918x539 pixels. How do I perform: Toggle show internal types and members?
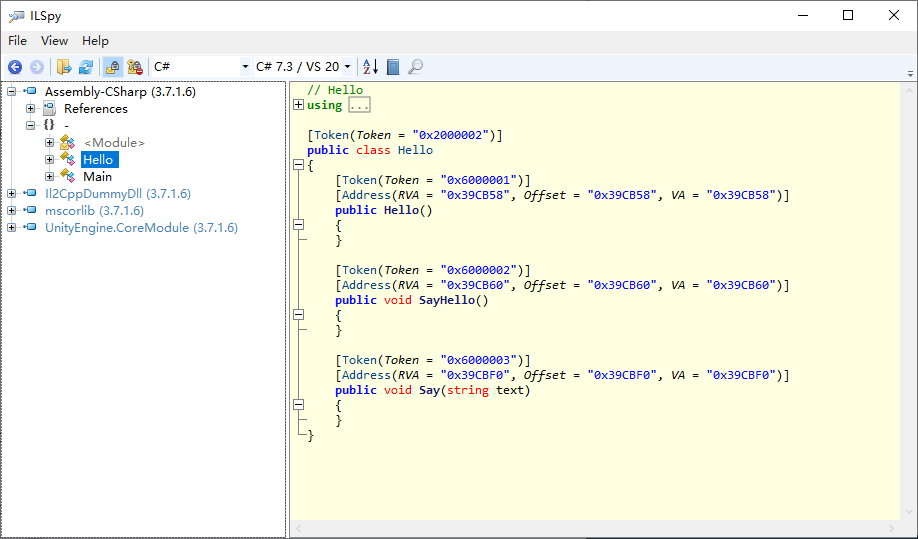point(112,67)
